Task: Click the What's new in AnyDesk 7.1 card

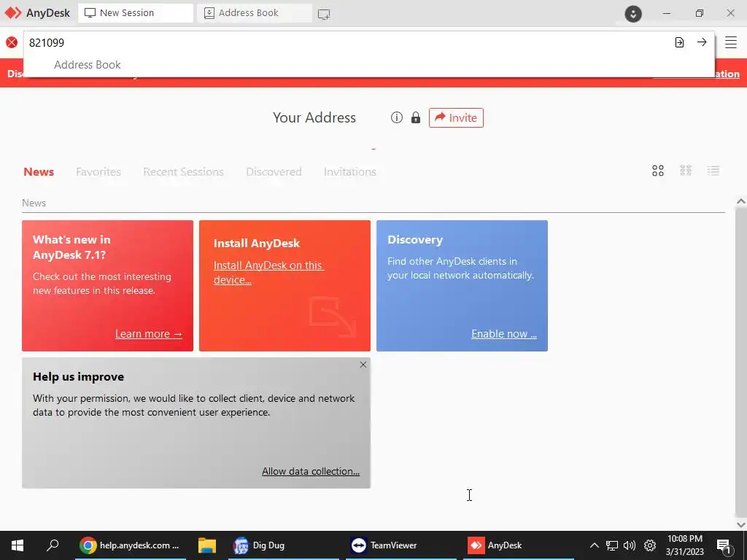Action: tap(108, 286)
